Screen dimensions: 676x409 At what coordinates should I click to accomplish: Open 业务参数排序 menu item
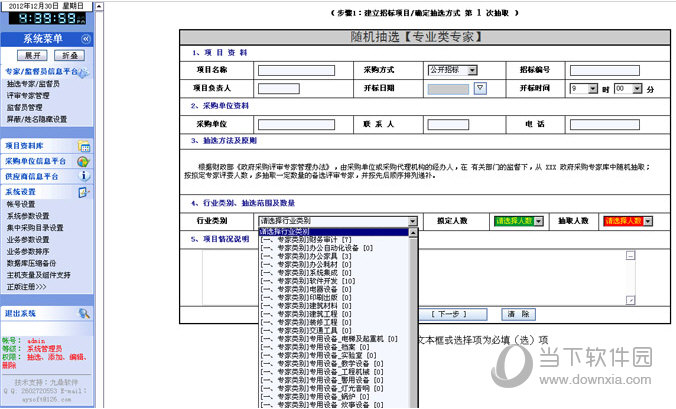(28, 251)
